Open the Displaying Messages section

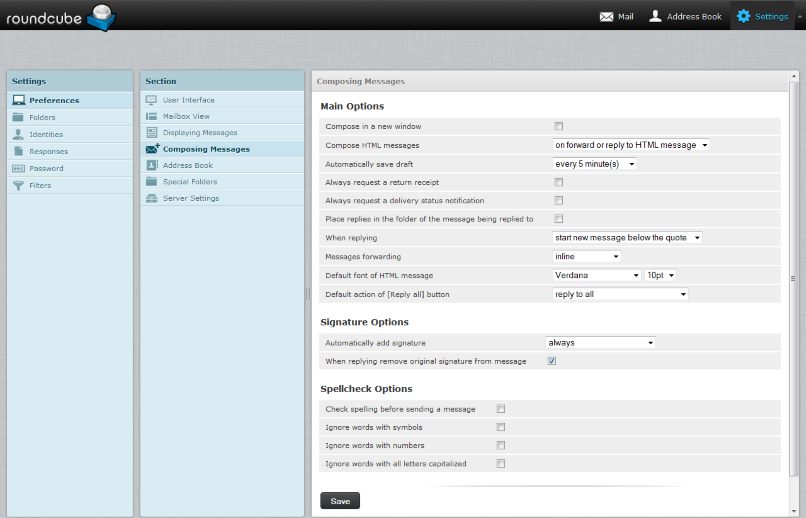199,132
